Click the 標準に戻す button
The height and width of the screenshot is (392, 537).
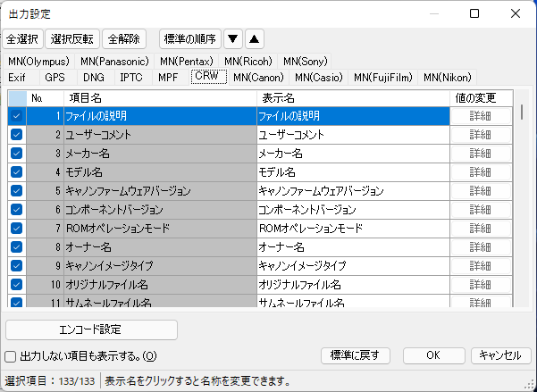coord(356,355)
